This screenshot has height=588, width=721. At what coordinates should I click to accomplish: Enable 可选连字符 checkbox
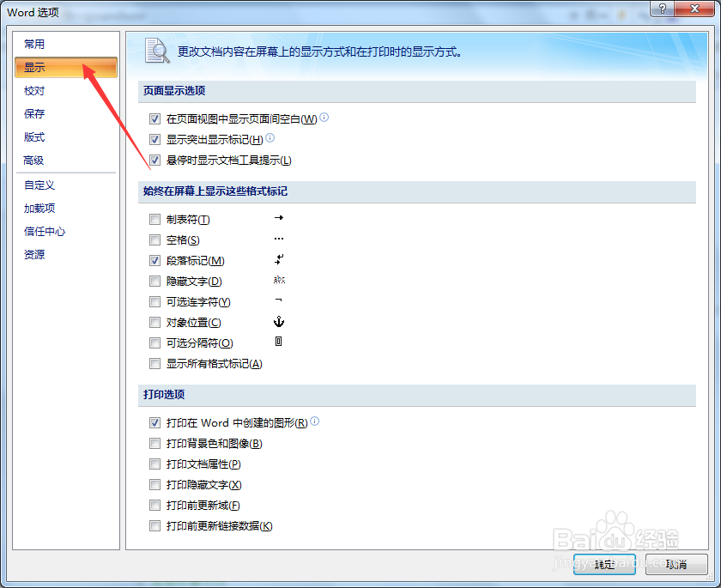pyautogui.click(x=155, y=301)
